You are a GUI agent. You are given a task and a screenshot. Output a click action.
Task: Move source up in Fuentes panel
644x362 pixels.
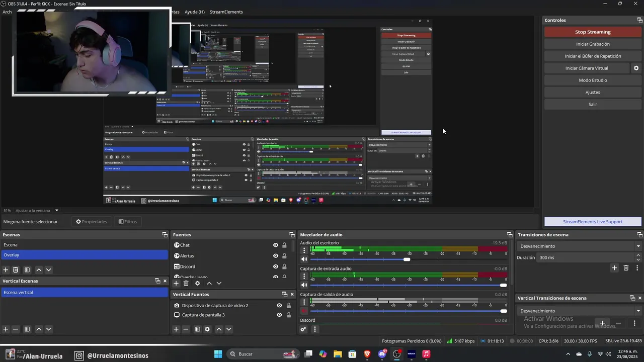click(x=209, y=284)
